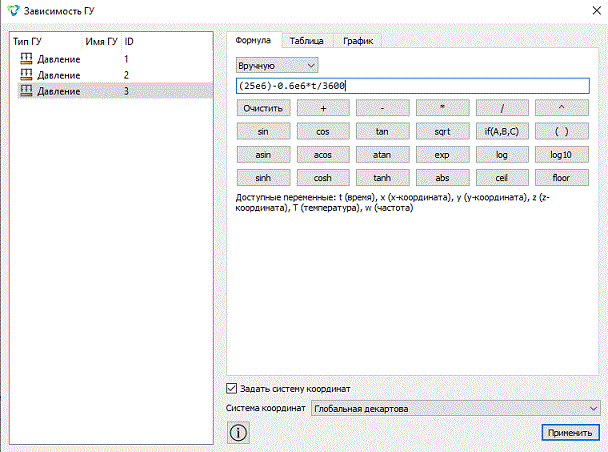Insert the division / operator
Viewport: 608px width, 452px height.
[x=502, y=108]
